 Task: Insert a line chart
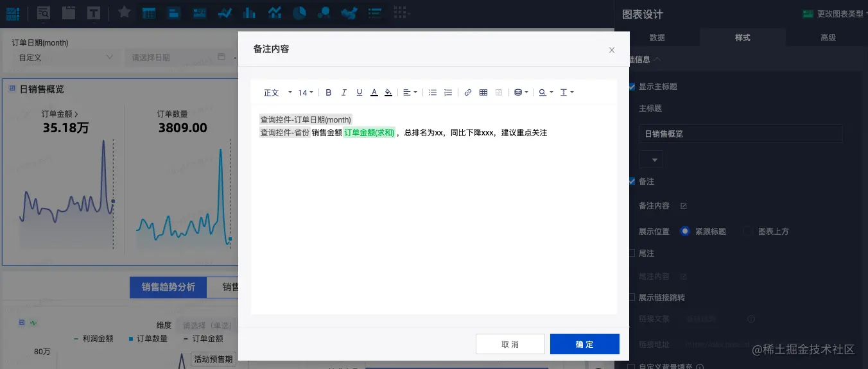225,12
